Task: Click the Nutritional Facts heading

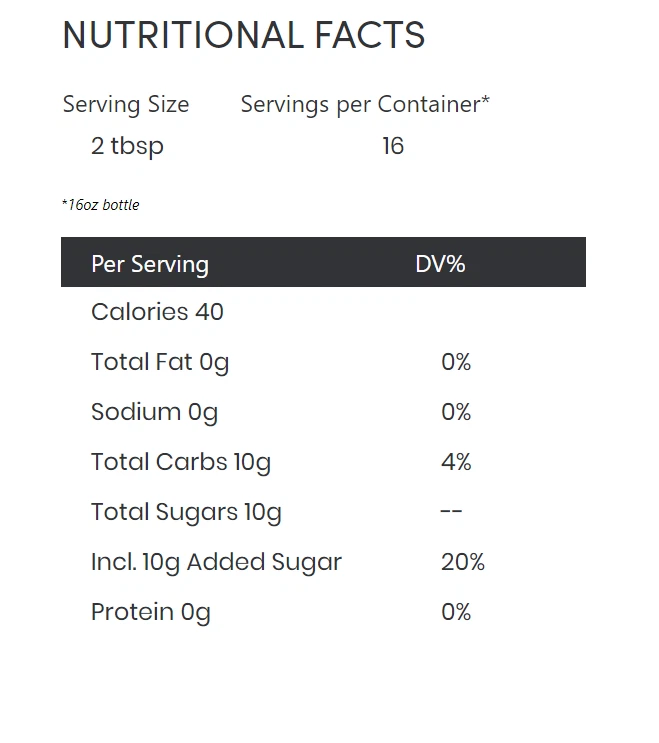Action: tap(243, 36)
